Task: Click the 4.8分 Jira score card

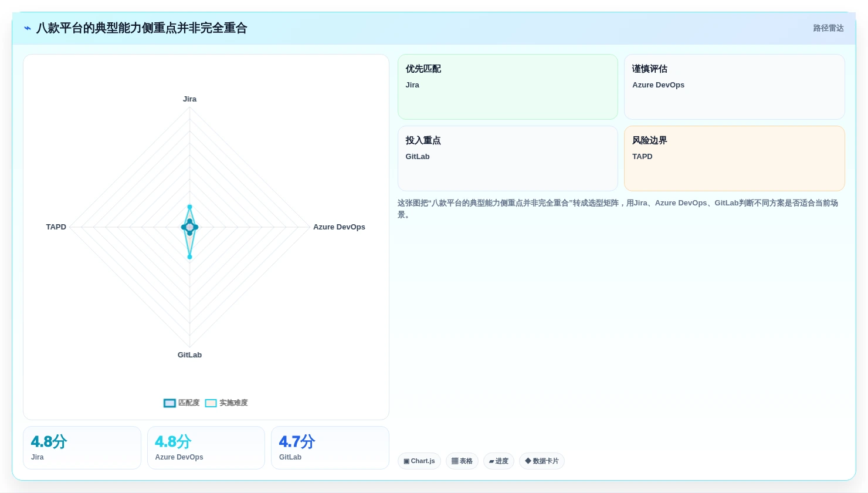Action: [x=82, y=448]
